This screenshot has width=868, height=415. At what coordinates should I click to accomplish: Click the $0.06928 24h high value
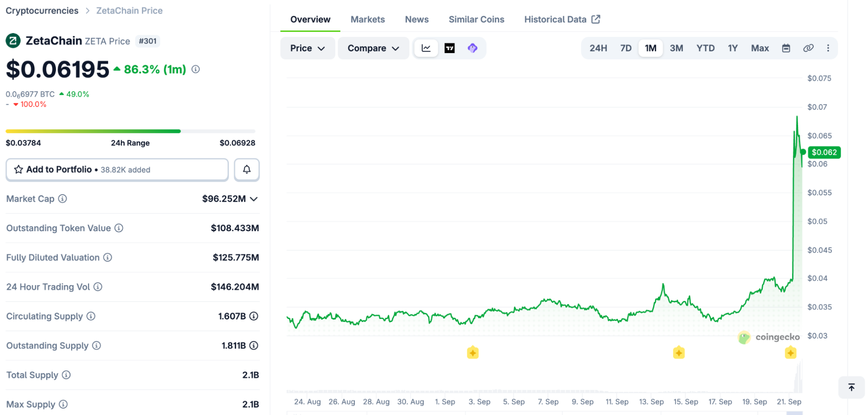[x=238, y=143]
